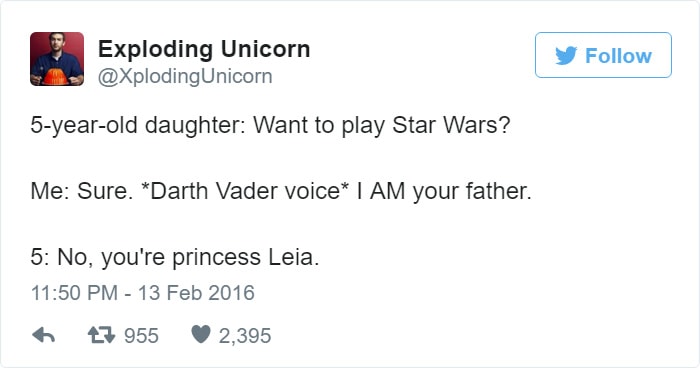Click the Twitter bird icon in Follow

tap(566, 56)
